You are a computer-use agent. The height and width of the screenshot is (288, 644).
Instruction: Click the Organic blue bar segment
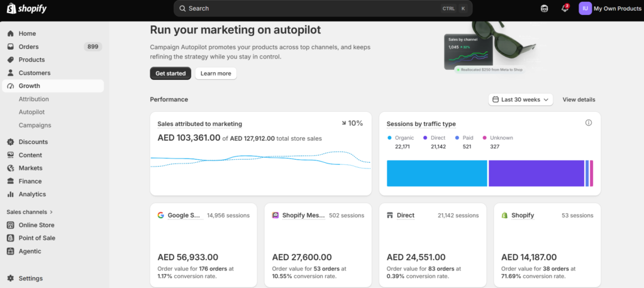pyautogui.click(x=437, y=174)
